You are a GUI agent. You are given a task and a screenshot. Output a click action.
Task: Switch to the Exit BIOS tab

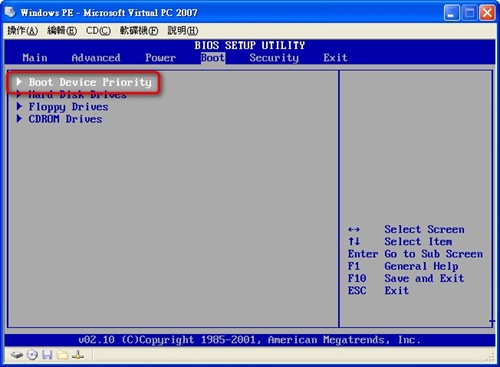[335, 58]
